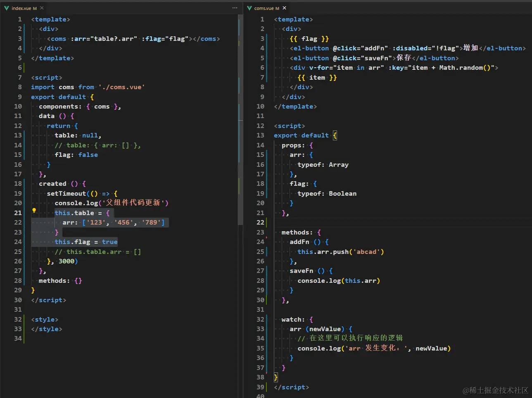The width and height of the screenshot is (532, 398).
Task: Click '<coms' opening tag in index.vue template
Action: click(x=57, y=39)
